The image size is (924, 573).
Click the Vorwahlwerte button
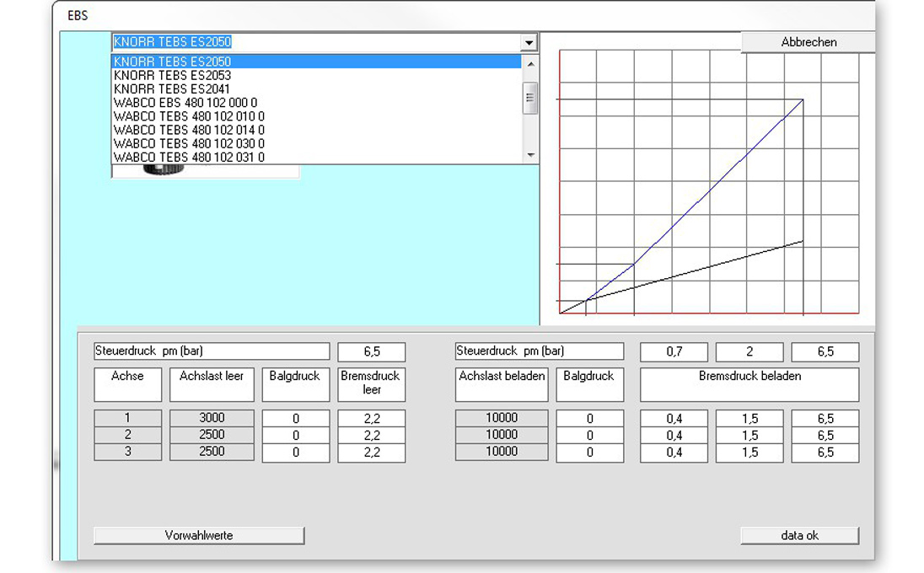[x=199, y=535]
